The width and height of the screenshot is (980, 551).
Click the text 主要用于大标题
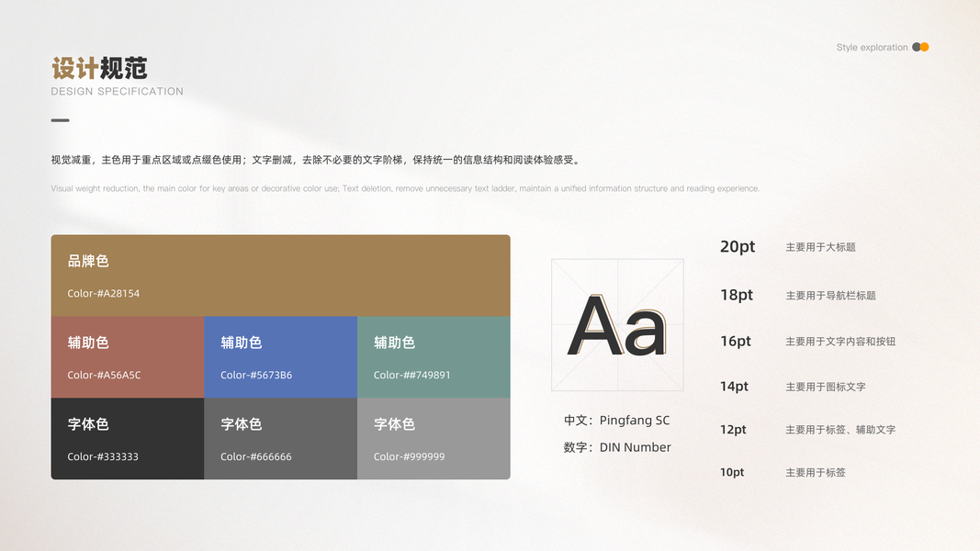tap(820, 247)
